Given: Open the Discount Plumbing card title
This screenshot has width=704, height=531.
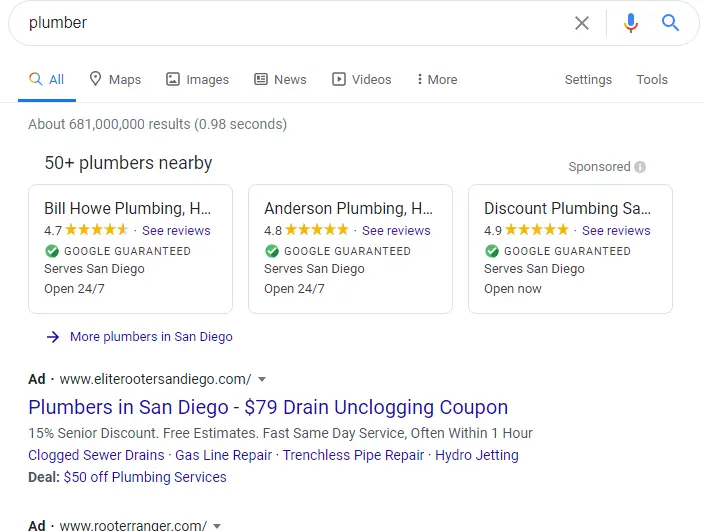Looking at the screenshot, I should [567, 208].
